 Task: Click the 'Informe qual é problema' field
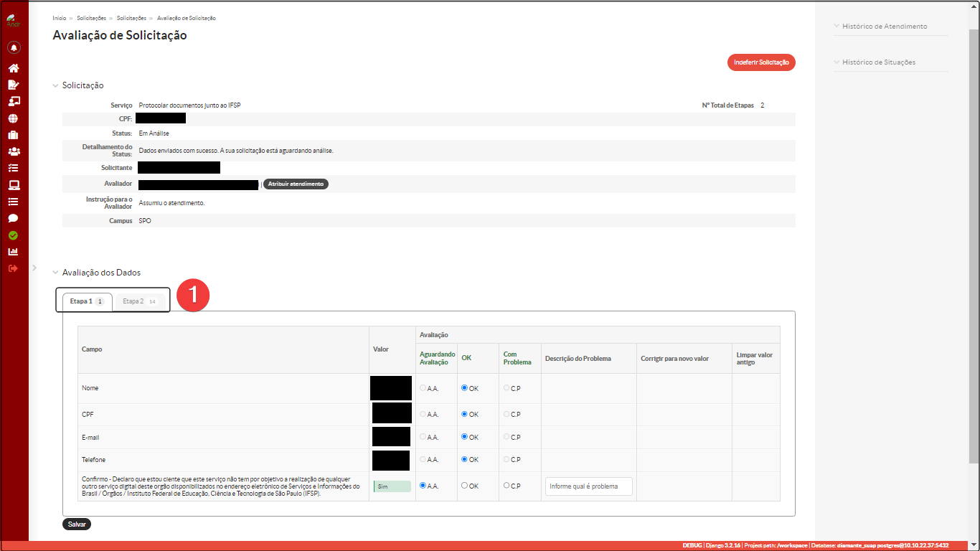coord(589,486)
